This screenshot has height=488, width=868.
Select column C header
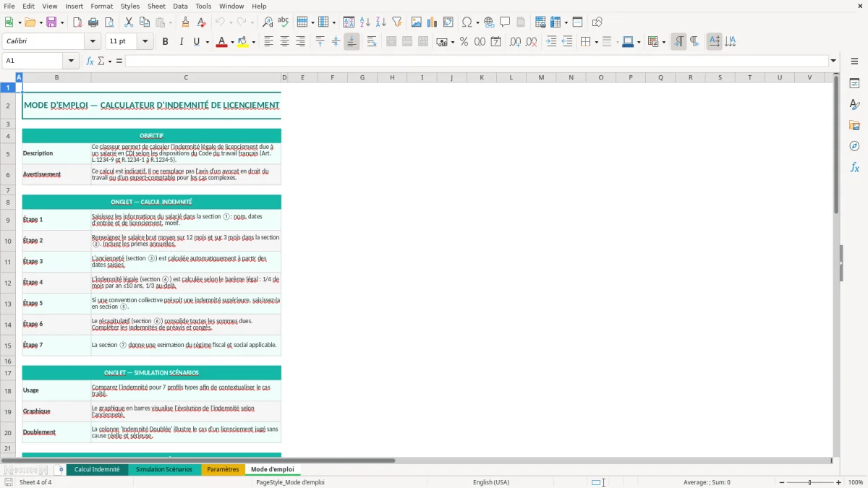pos(186,77)
